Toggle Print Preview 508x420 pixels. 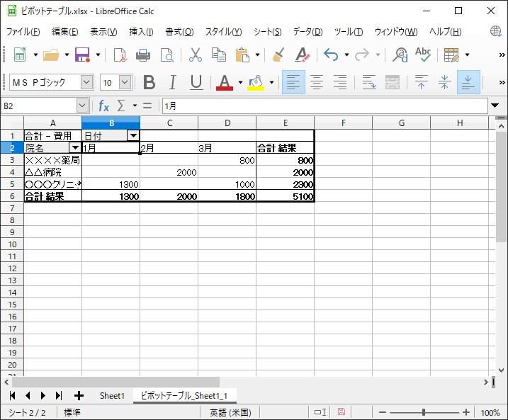[x=167, y=55]
